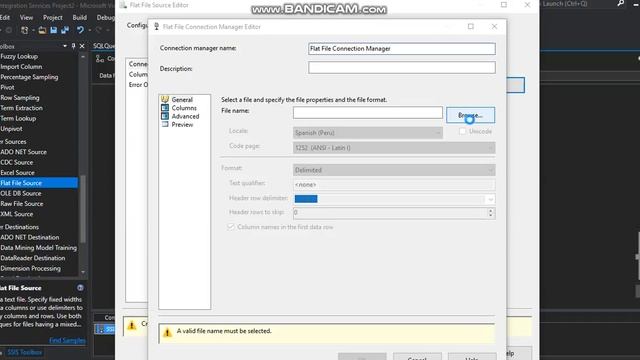Image resolution: width=640 pixels, height=360 pixels.
Task: Collapse the Other Sources toolbox group
Action: coord(13,142)
